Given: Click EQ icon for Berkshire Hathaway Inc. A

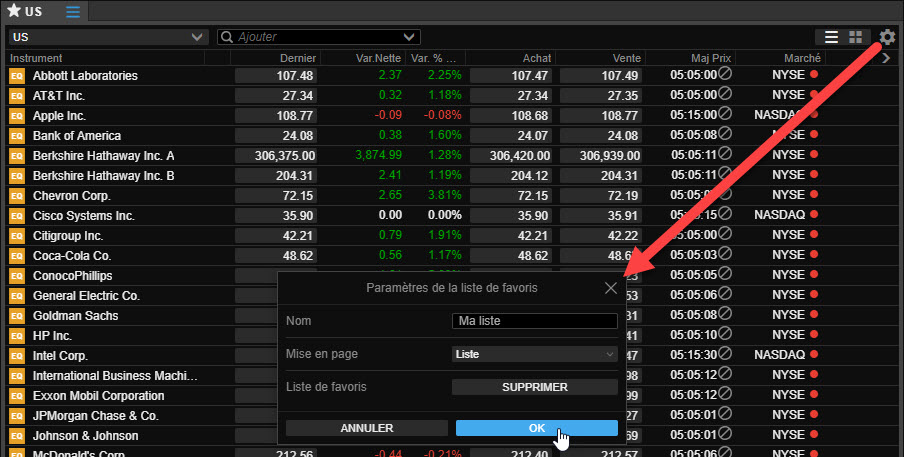Looking at the screenshot, I should (17, 156).
